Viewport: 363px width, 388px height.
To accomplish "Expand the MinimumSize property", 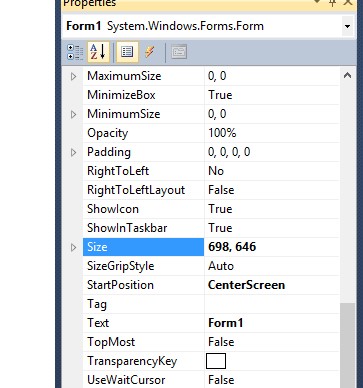I will pos(73,115).
